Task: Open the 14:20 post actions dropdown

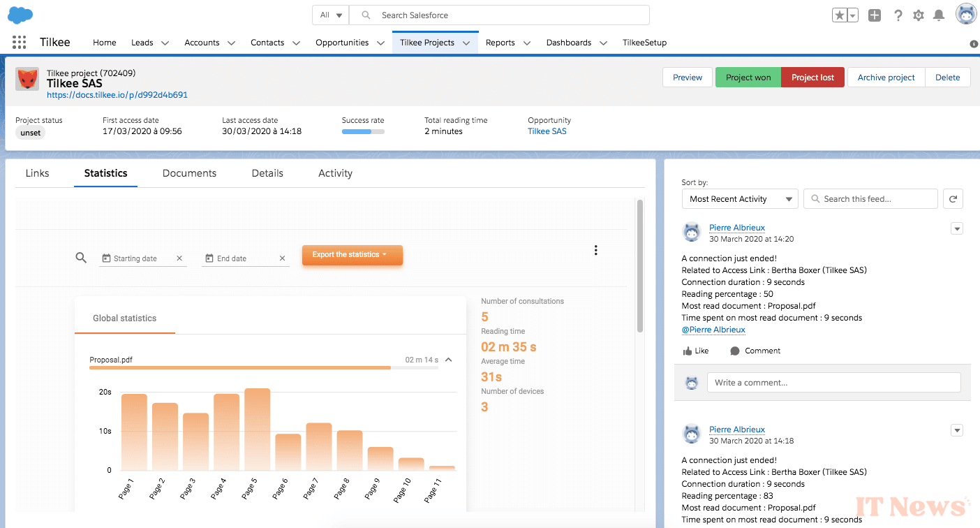Action: pos(957,228)
